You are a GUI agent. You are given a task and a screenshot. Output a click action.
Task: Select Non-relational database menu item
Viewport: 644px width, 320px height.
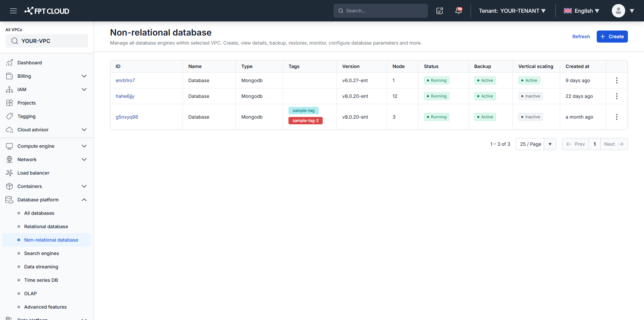point(47,240)
